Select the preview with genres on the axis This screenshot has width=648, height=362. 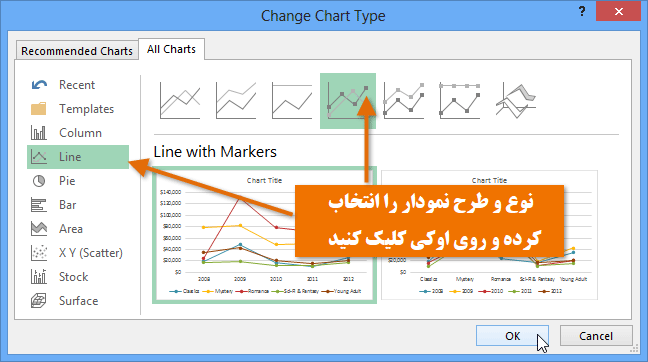point(489,235)
